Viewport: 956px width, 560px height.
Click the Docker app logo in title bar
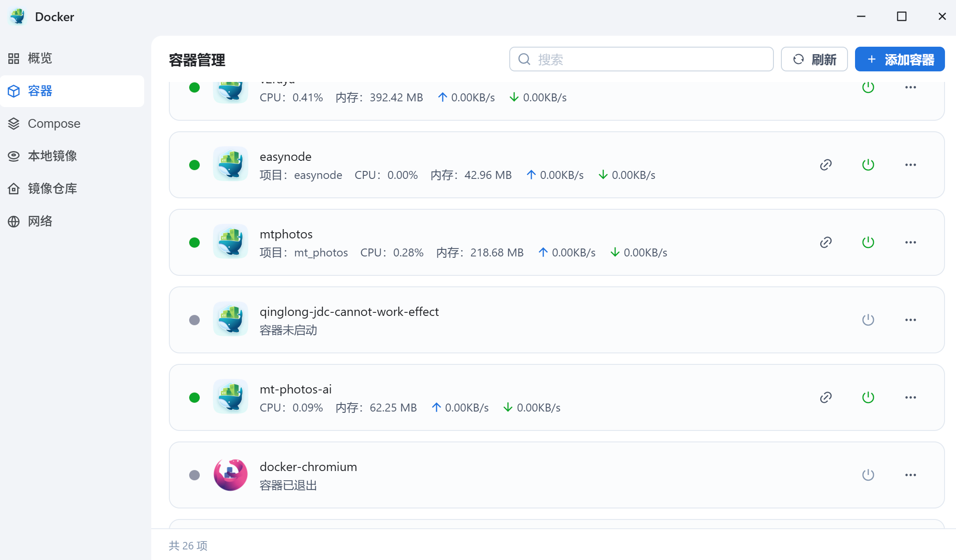(x=18, y=16)
